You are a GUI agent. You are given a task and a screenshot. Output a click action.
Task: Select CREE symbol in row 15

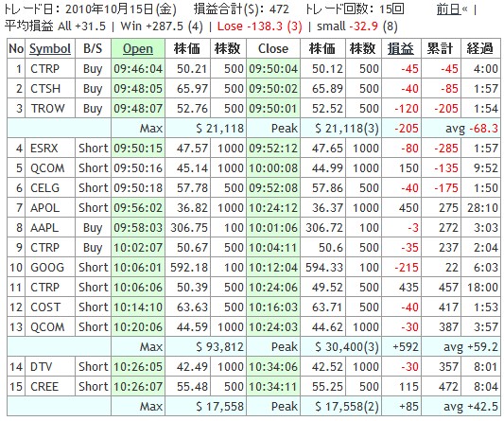pos(44,387)
